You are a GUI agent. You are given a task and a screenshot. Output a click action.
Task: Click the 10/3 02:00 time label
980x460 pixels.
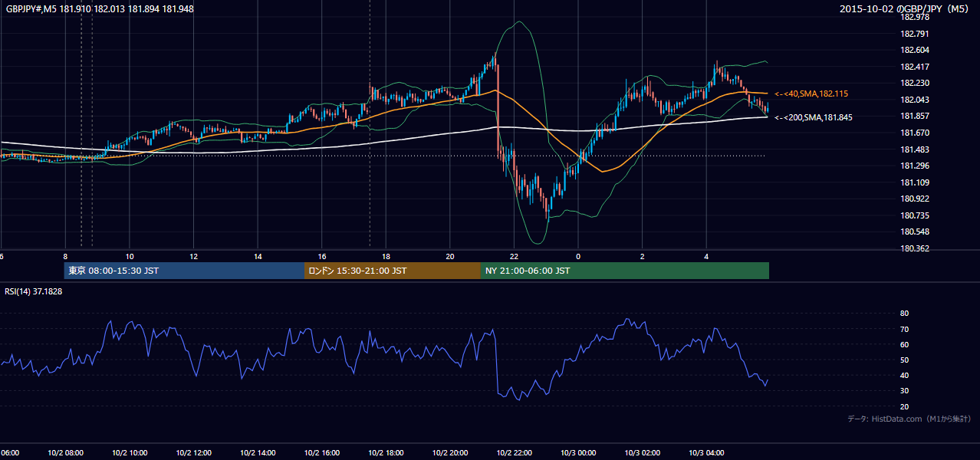[643, 453]
